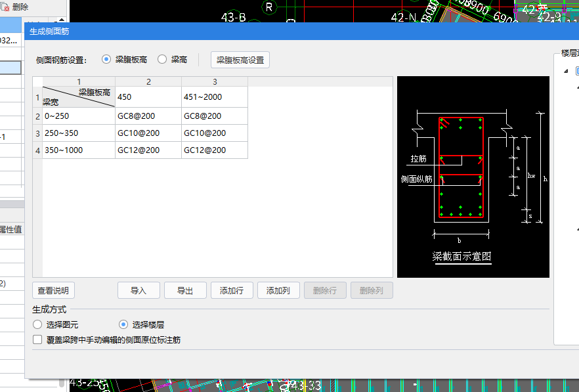Click row header 3 of table
Screen dimensions: 579x392
(x=37, y=133)
